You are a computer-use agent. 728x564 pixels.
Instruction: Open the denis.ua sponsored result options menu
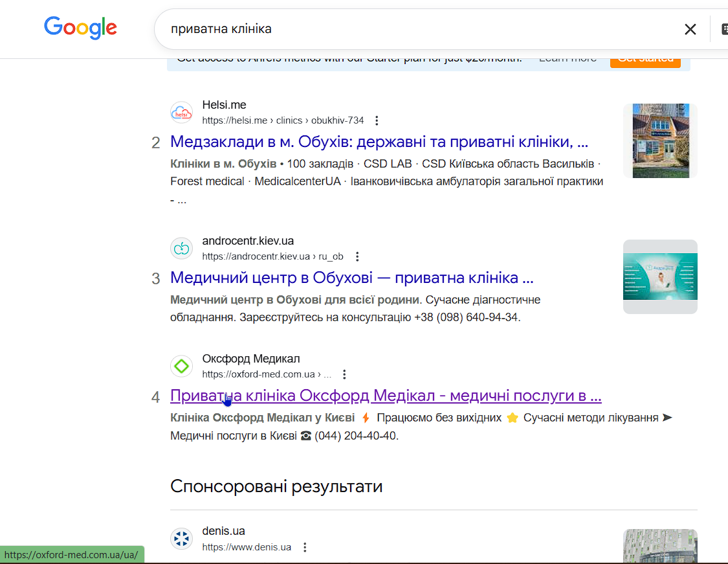[305, 547]
